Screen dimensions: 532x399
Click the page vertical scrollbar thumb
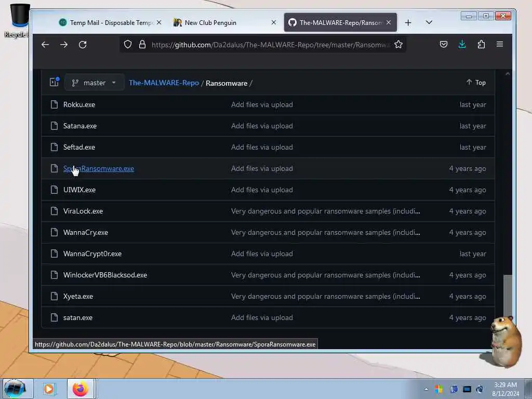[508, 295]
